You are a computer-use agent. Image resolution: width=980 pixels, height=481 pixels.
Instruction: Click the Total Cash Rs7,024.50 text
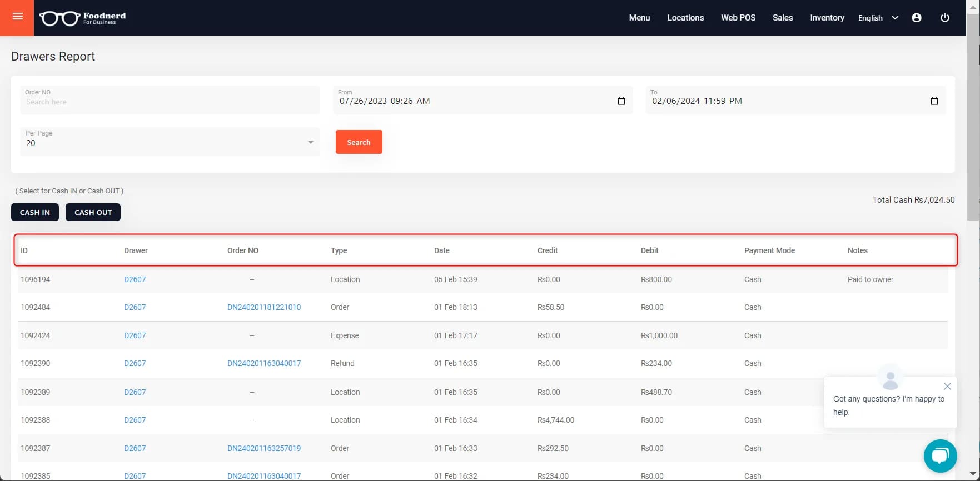click(914, 200)
